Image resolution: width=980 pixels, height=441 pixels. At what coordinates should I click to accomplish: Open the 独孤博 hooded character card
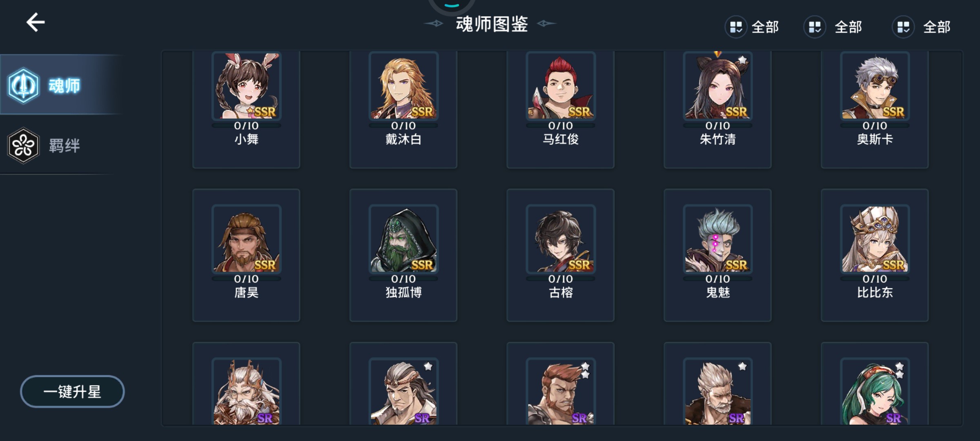pos(403,255)
